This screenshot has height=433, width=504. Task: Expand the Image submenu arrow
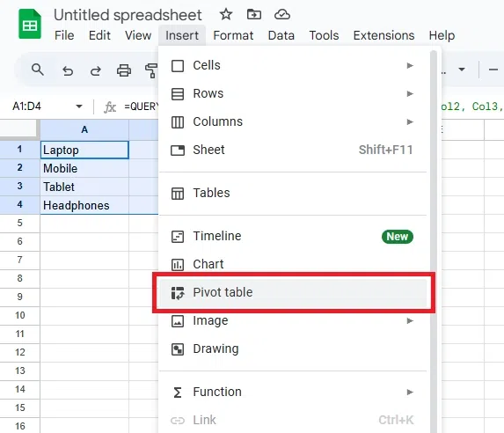click(x=410, y=321)
